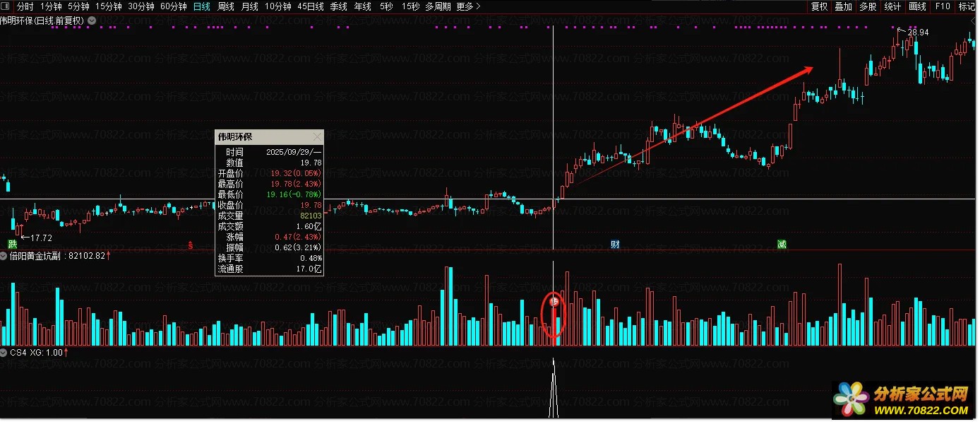The image size is (980, 422).
Task: Switch to the 10分钟 period
Action: pos(278,6)
